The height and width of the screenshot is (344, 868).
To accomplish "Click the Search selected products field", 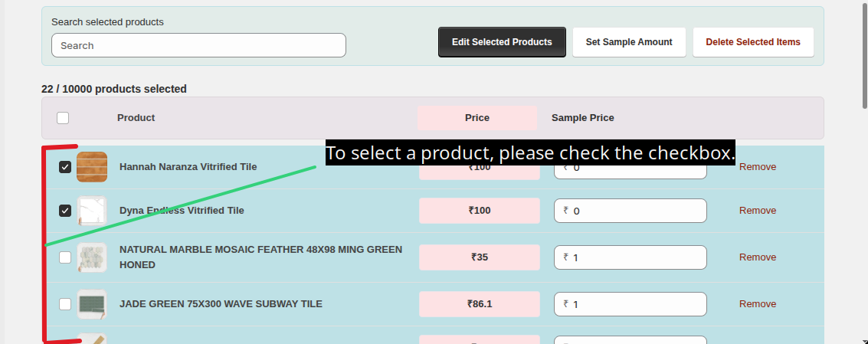I will pyautogui.click(x=198, y=45).
